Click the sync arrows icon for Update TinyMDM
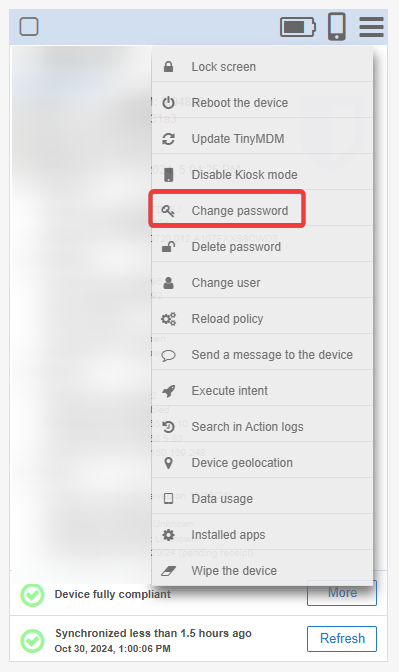The image size is (399, 672). 168,139
